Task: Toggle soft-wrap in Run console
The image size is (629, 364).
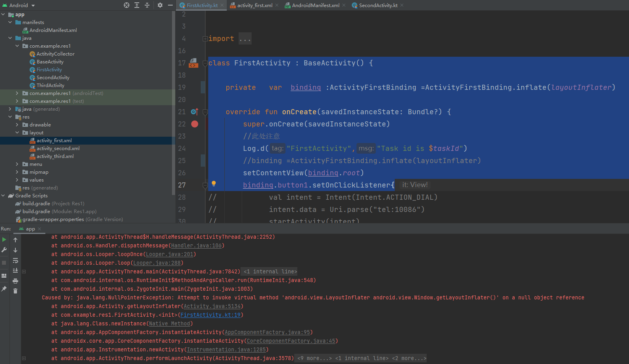Action: (x=15, y=260)
